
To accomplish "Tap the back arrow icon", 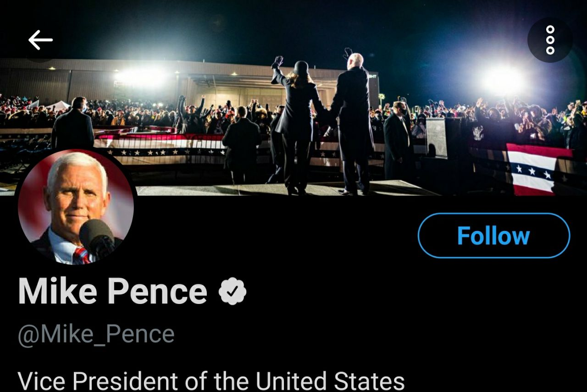I will (40, 40).
